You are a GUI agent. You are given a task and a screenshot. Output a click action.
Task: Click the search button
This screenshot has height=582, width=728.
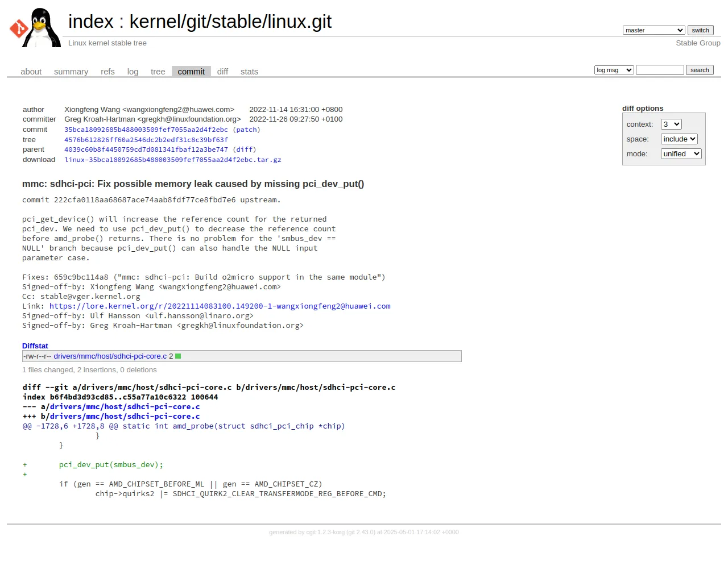pos(700,70)
